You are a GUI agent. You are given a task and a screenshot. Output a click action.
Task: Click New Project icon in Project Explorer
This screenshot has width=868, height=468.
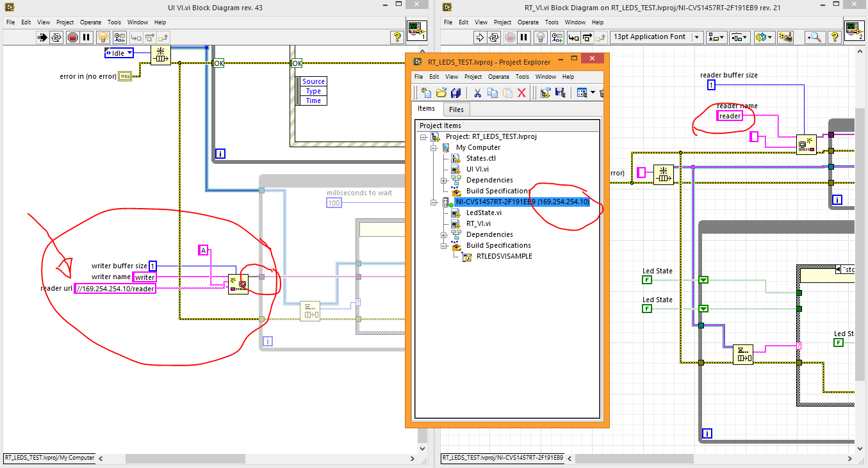[x=426, y=93]
